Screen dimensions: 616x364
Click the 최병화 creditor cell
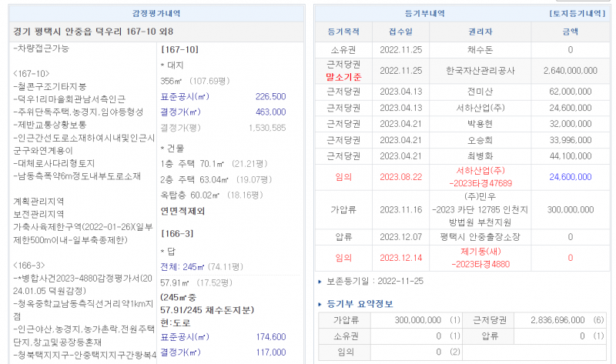click(x=480, y=156)
